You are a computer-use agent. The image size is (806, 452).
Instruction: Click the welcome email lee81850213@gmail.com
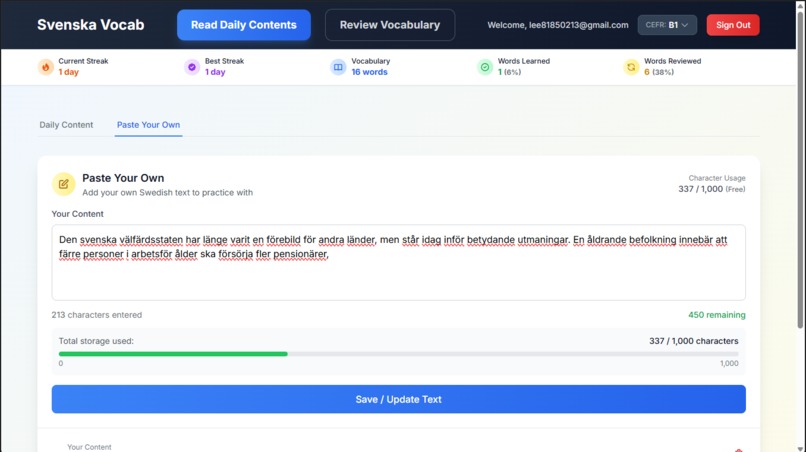[x=578, y=25]
